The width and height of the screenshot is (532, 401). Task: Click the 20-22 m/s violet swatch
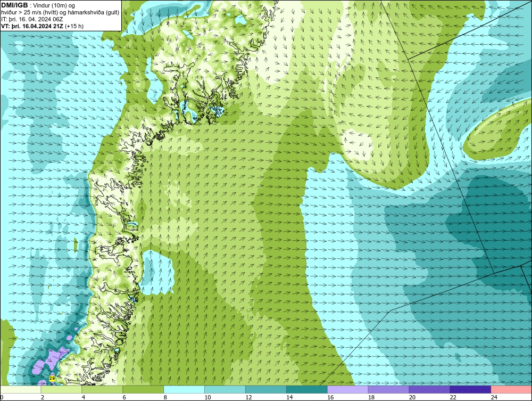(429, 389)
